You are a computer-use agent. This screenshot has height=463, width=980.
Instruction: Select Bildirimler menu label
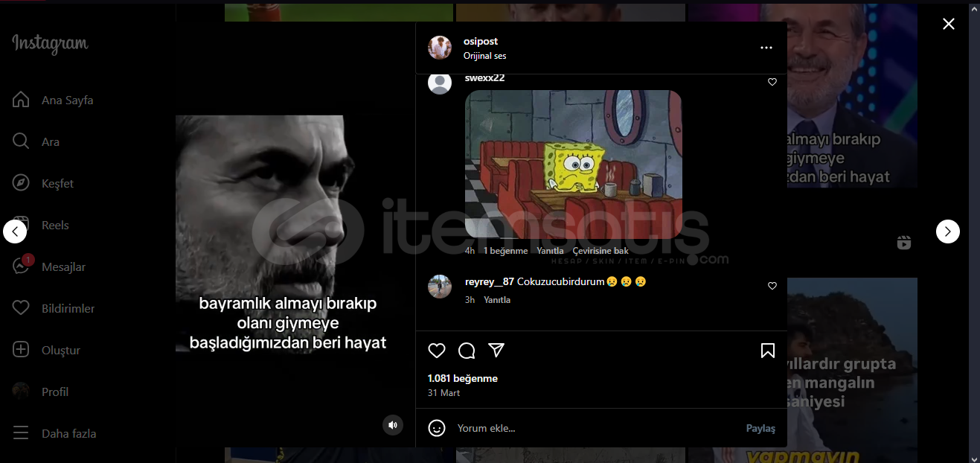(68, 309)
